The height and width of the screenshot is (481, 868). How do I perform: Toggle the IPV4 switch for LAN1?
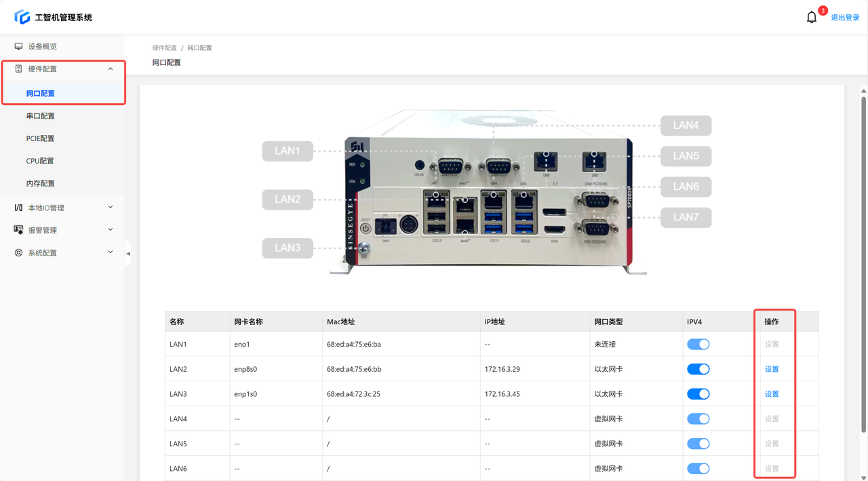click(x=698, y=345)
